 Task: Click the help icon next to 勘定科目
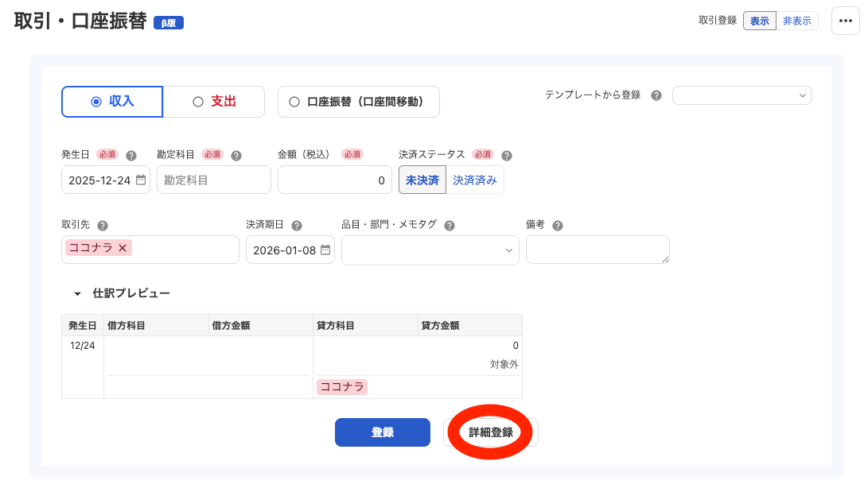(x=235, y=154)
